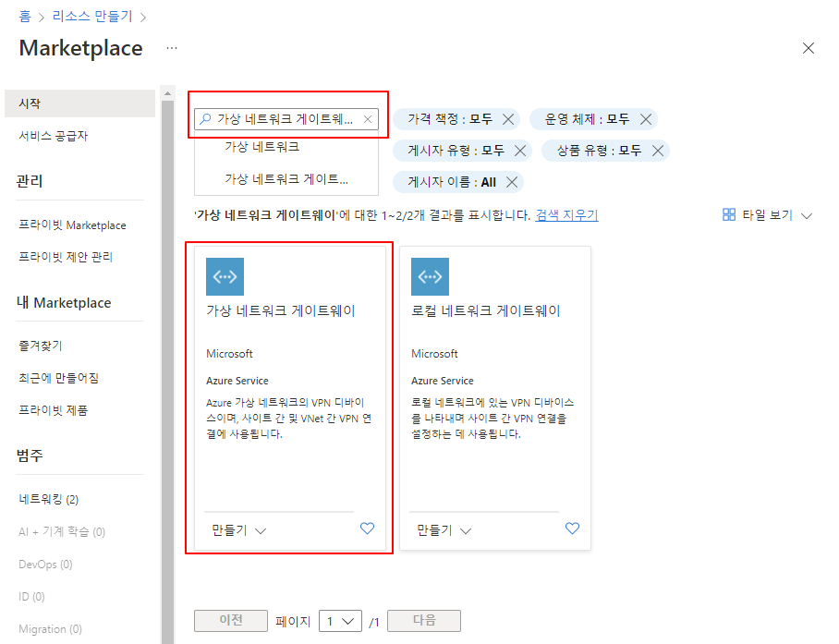Remove the 상품 유형 filter

point(658,151)
